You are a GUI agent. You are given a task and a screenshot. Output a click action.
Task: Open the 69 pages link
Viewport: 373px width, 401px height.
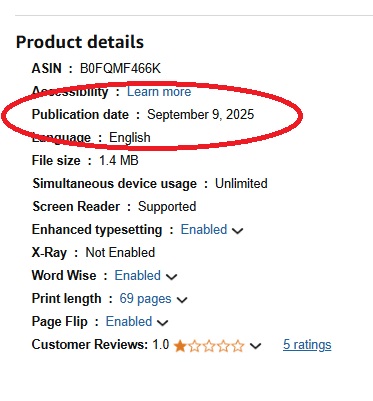coord(145,299)
